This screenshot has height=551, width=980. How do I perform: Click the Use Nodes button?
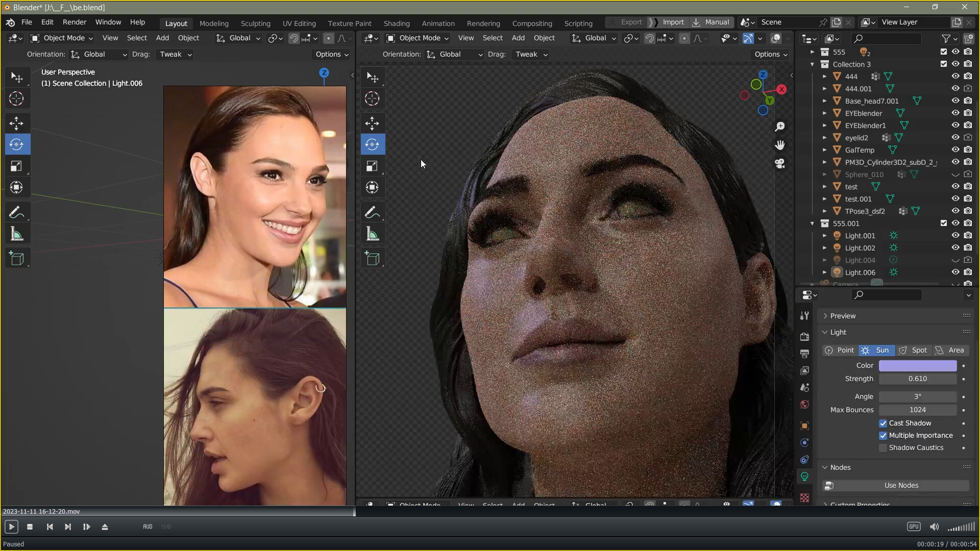pos(902,485)
